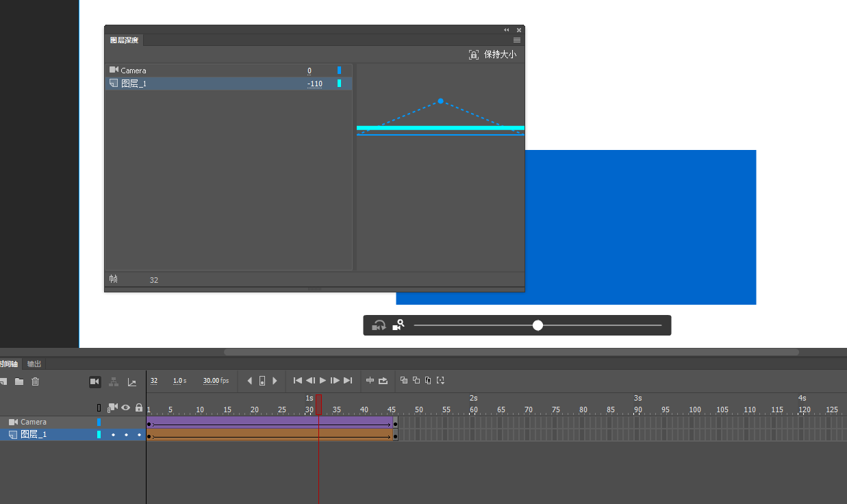847x504 pixels.
Task: Toggle the Add Camera button in timeline
Action: (95, 382)
